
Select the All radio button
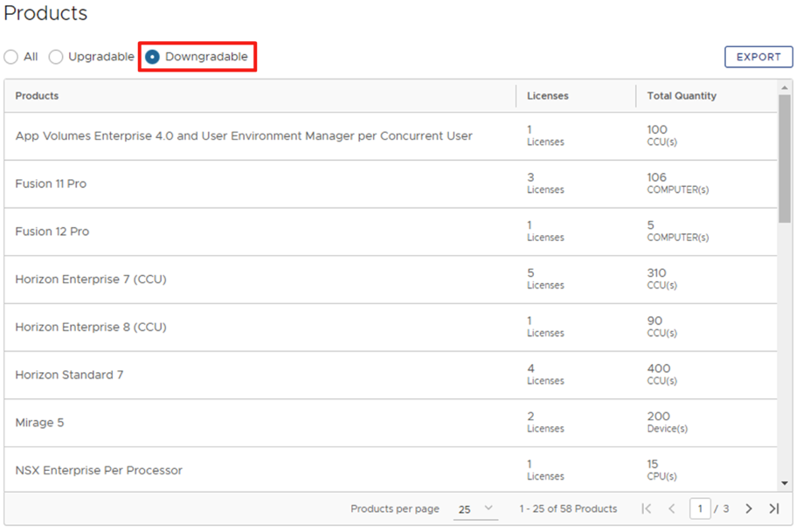coord(11,57)
